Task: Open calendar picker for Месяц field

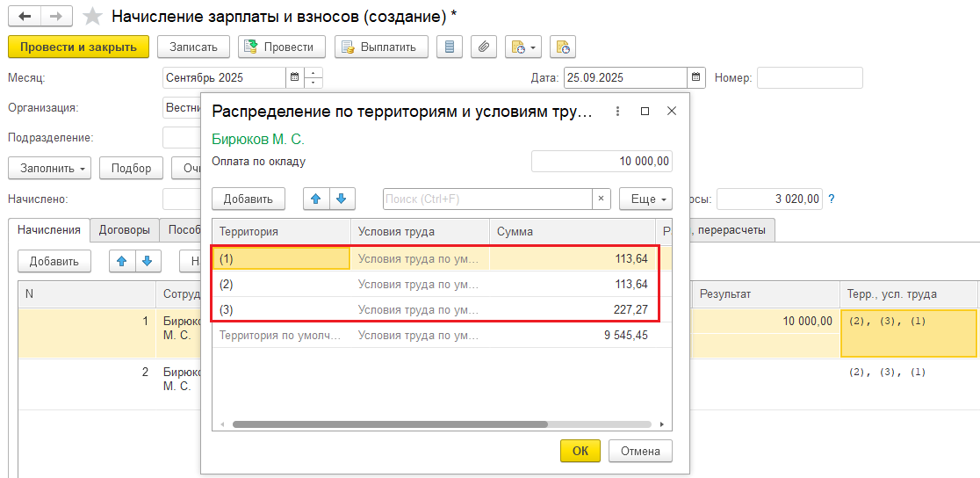Action: [x=295, y=77]
